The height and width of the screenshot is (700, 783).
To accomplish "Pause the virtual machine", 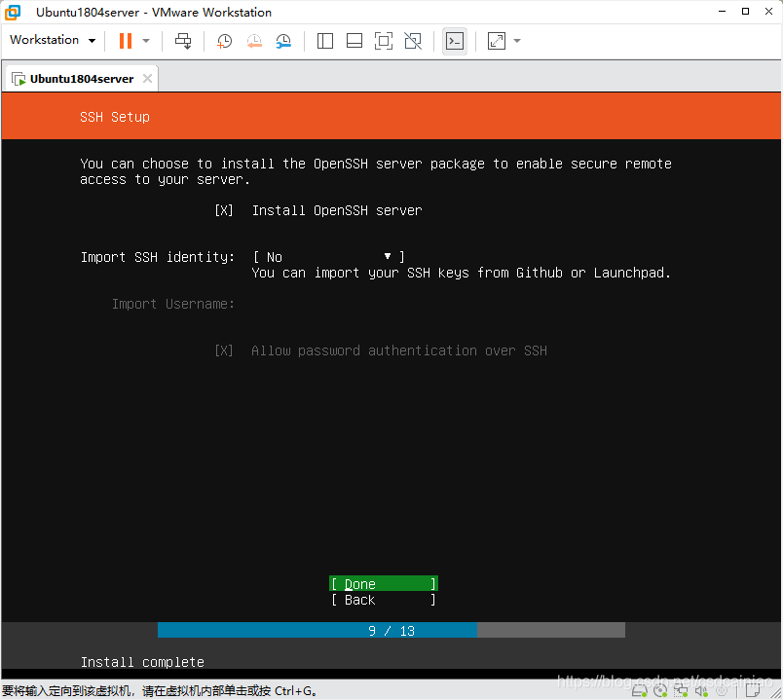I will (126, 41).
